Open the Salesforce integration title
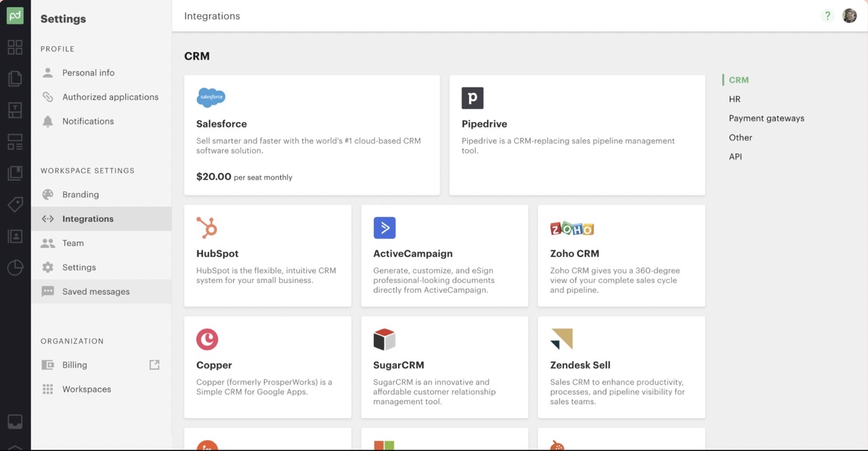 pyautogui.click(x=221, y=124)
